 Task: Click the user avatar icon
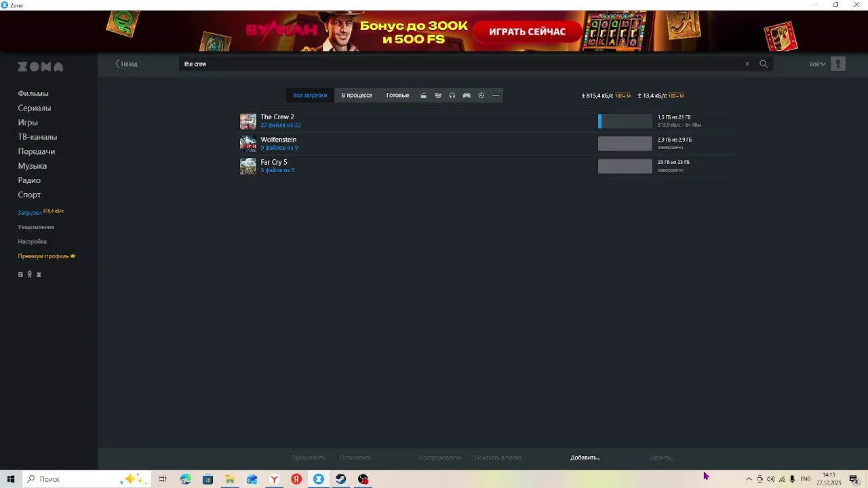click(x=838, y=64)
